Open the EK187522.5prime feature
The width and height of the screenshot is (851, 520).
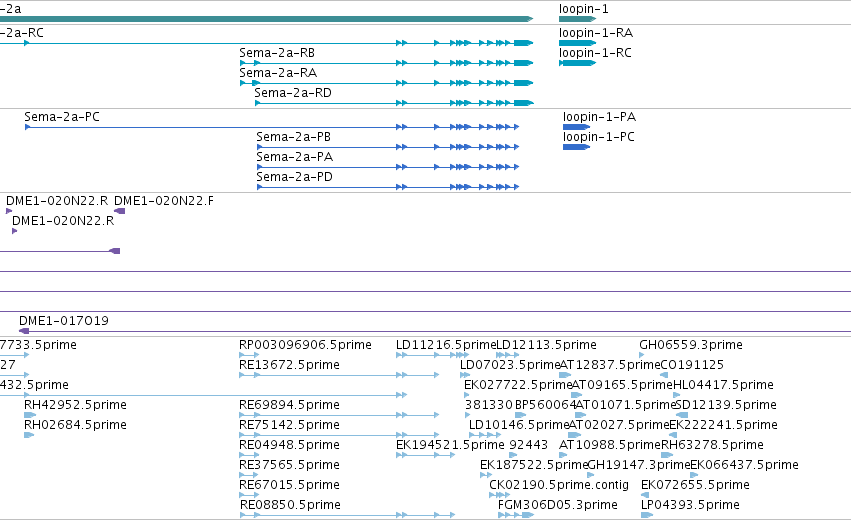(x=486, y=475)
